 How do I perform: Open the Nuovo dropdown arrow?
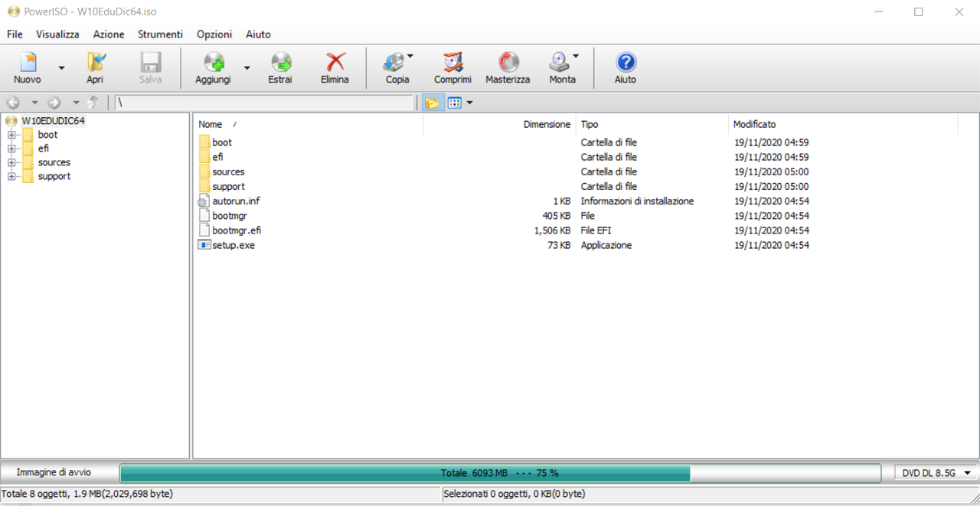click(61, 68)
